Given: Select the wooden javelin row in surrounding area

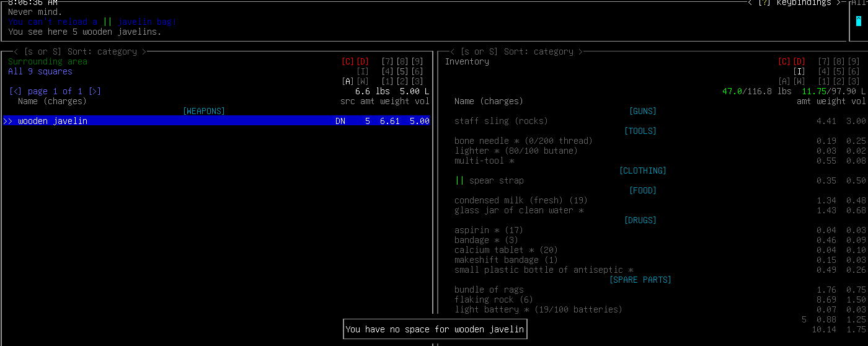Looking at the screenshot, I should (x=216, y=121).
